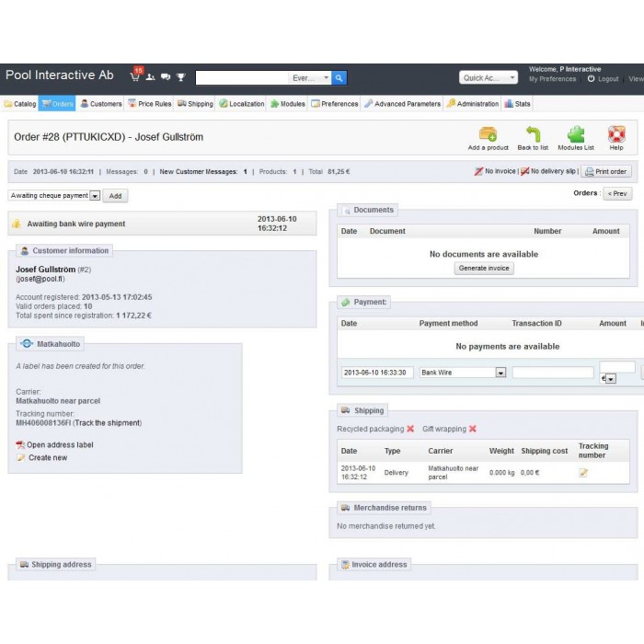Click the payment amount input field

617,367
